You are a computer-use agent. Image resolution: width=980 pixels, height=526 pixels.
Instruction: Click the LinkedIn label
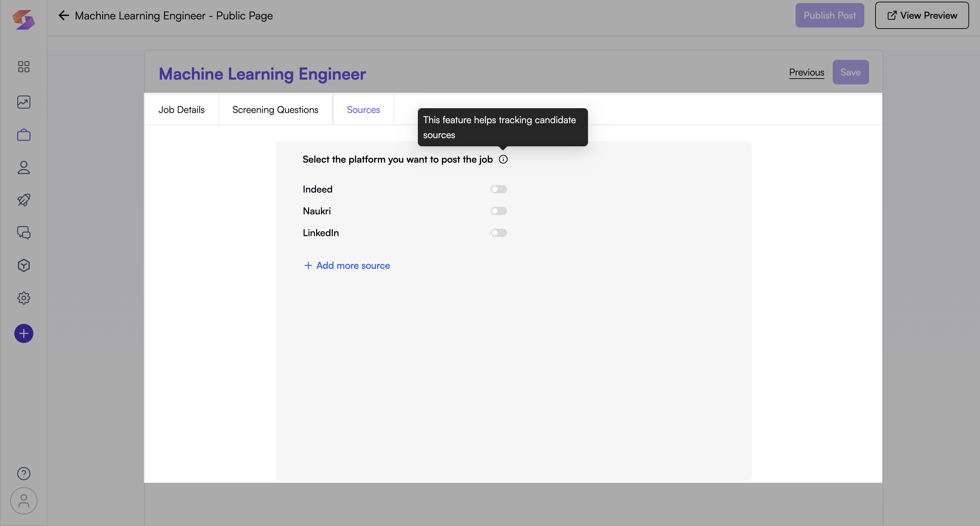pos(321,233)
